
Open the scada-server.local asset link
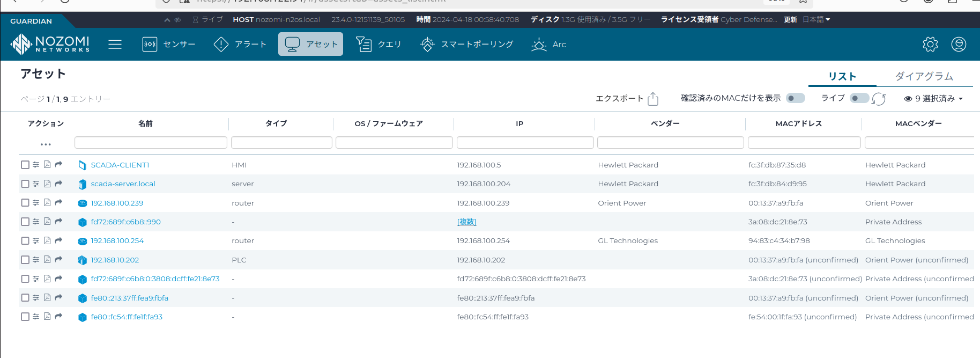tap(123, 184)
